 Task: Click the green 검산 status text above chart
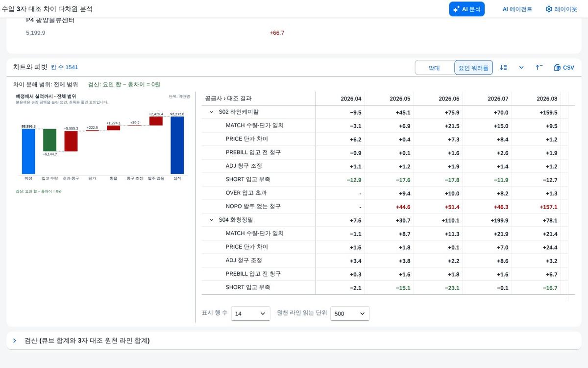pos(124,84)
